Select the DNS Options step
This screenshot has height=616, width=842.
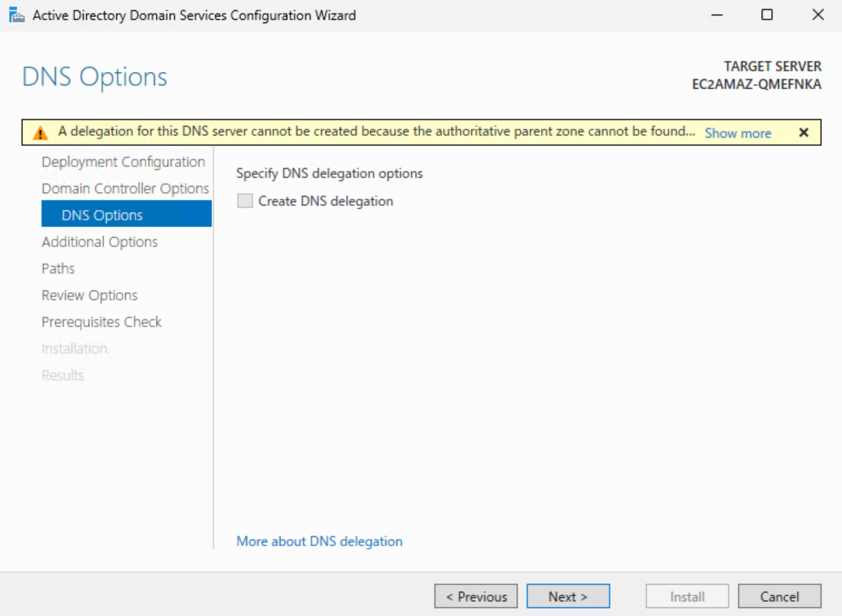tap(102, 215)
